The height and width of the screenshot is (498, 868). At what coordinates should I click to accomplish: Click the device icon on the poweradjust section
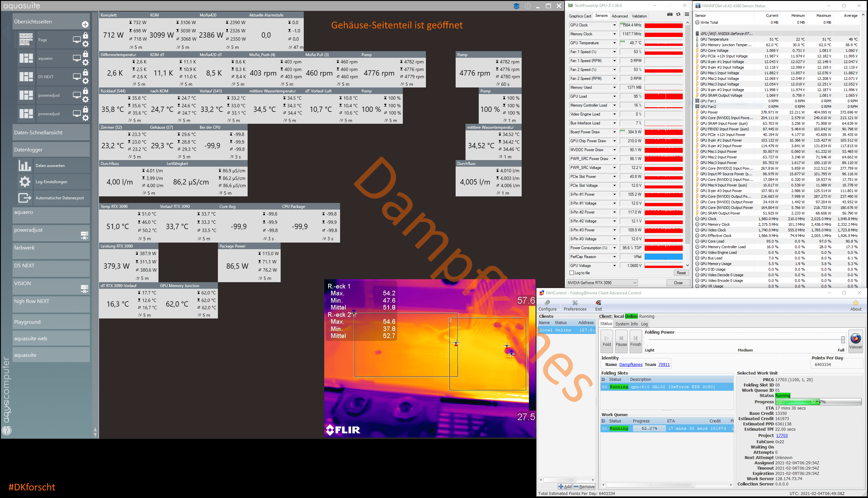(x=84, y=235)
